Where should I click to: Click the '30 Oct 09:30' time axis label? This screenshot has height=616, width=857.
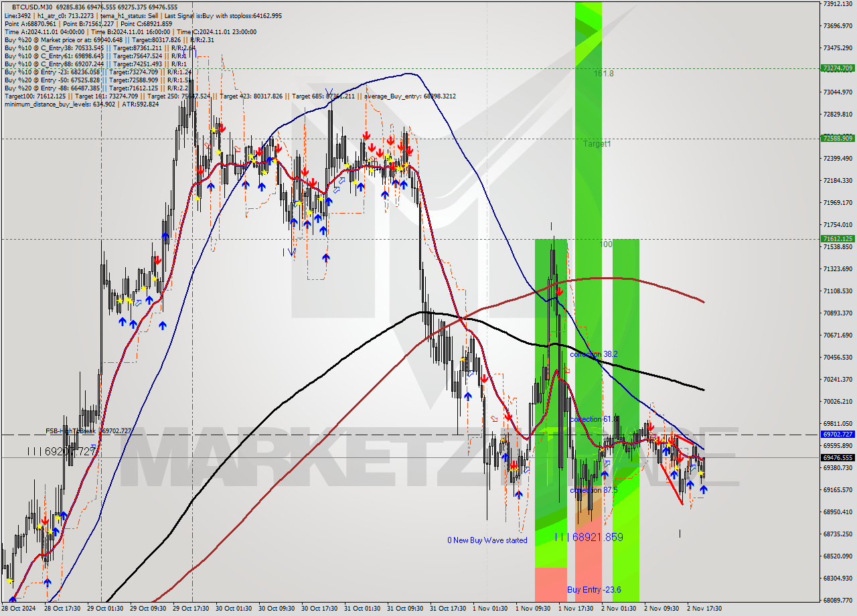coord(277,609)
